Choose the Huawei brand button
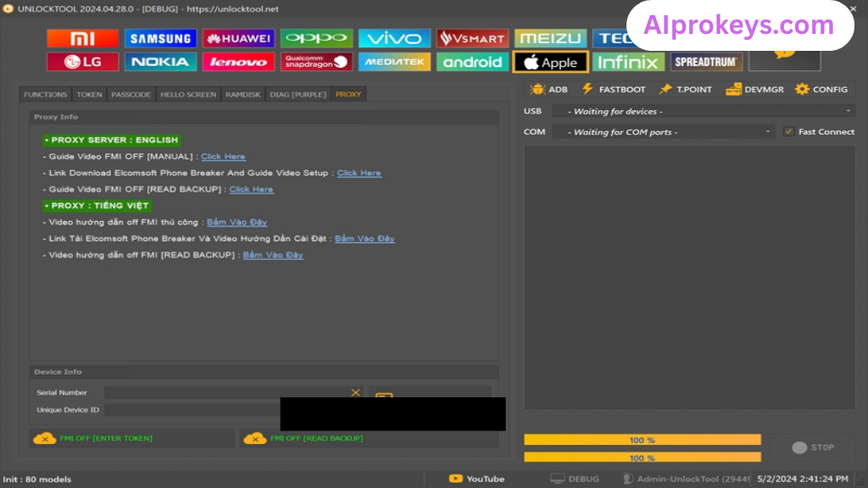 click(x=238, y=38)
